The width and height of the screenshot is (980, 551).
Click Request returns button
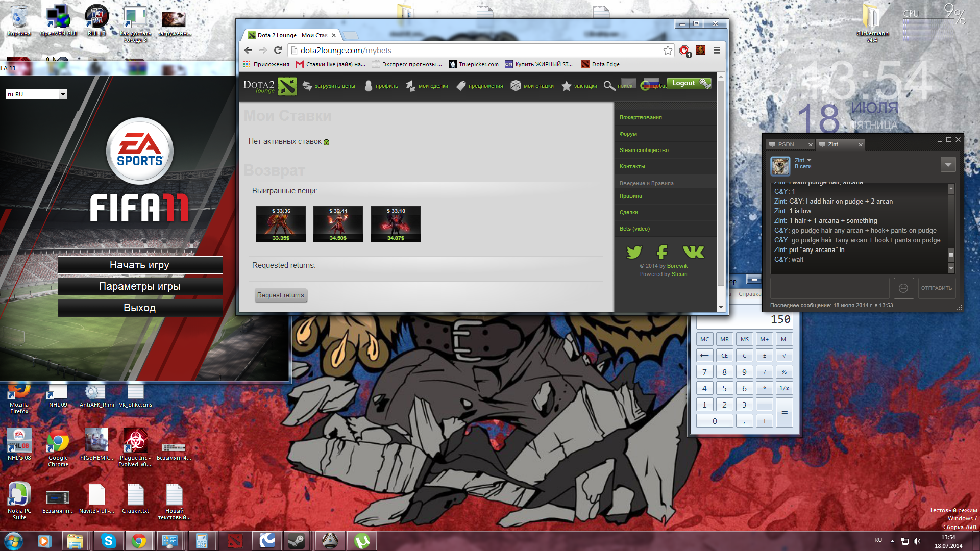pyautogui.click(x=281, y=295)
